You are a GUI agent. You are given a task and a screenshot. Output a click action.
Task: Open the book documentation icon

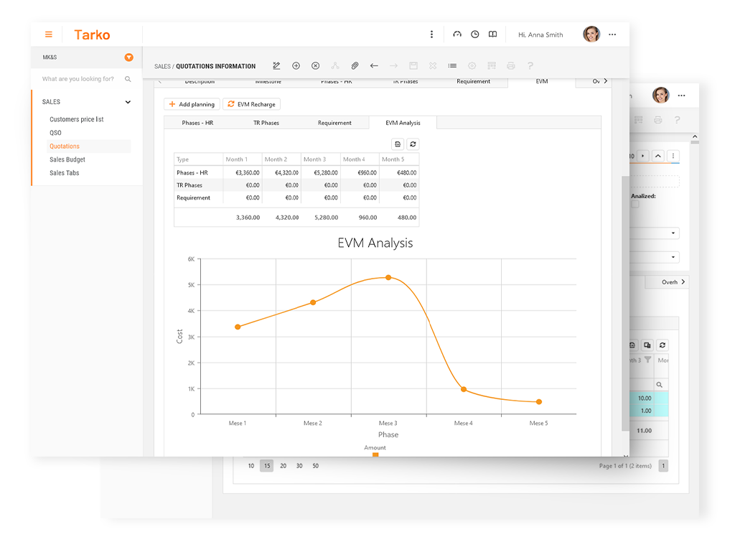[x=492, y=34]
